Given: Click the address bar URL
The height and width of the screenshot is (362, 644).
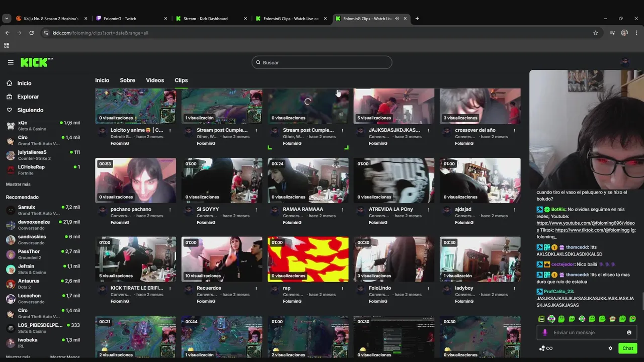Looking at the screenshot, I should tap(100, 33).
